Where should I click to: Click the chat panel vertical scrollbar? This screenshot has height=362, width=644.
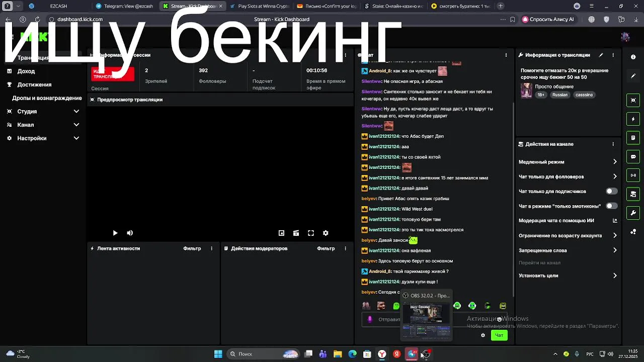pos(513,199)
